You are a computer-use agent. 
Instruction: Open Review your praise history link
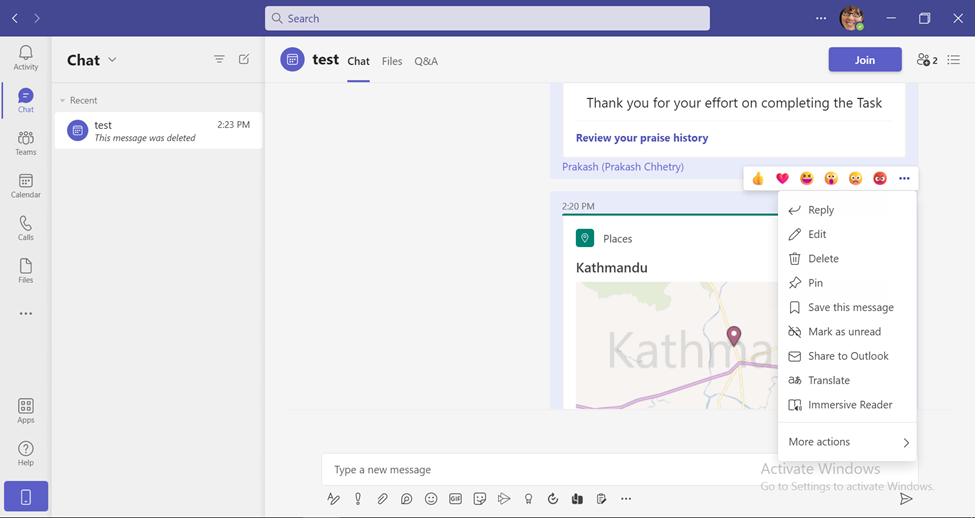[x=642, y=138]
